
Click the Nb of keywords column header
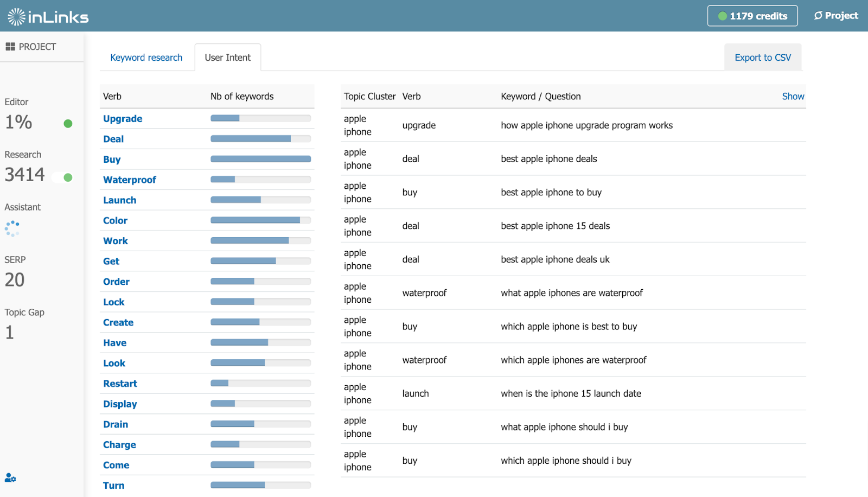tap(242, 96)
